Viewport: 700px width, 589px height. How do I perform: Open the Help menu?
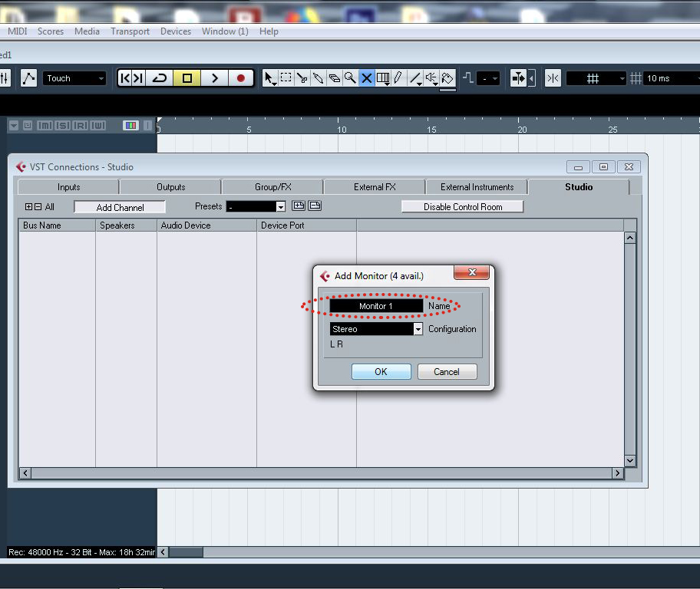[x=269, y=31]
